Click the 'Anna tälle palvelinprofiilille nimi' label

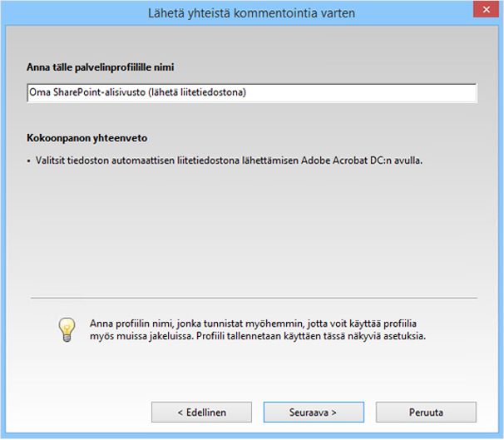click(106, 67)
